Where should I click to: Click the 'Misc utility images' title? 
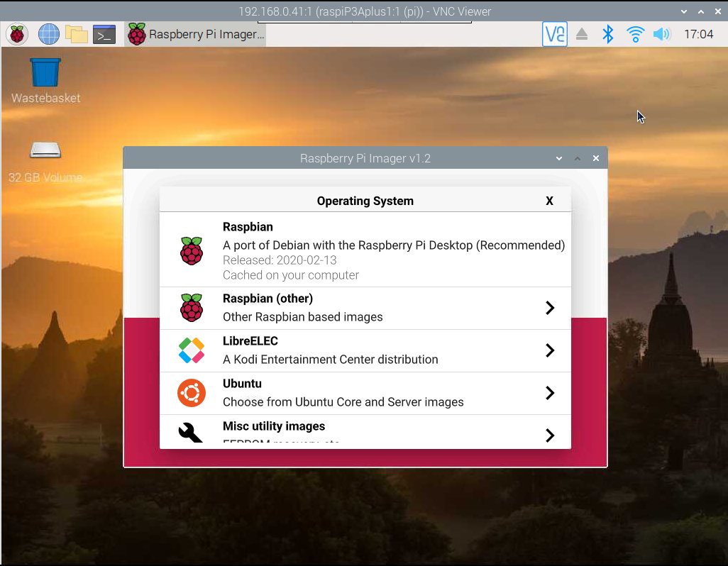(274, 426)
